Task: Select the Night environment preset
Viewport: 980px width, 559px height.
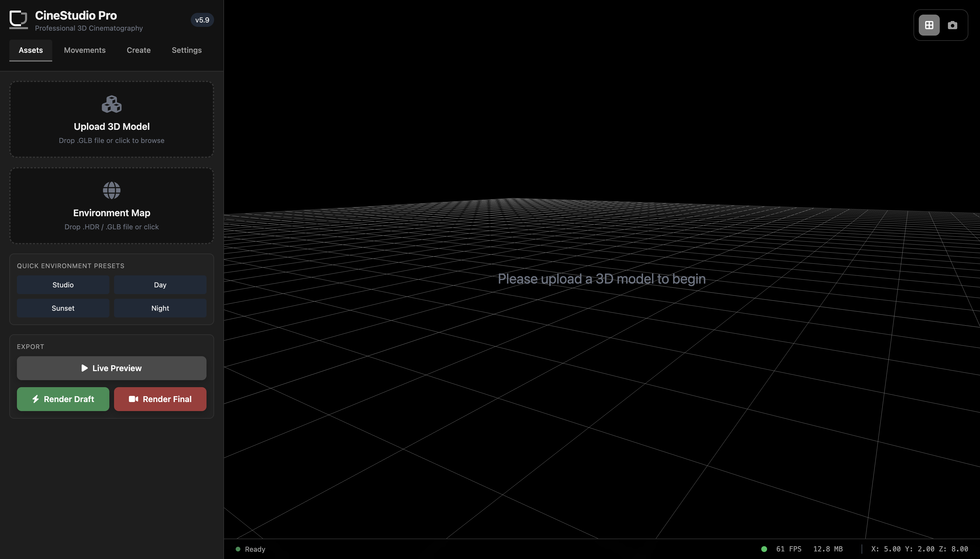Action: [160, 308]
